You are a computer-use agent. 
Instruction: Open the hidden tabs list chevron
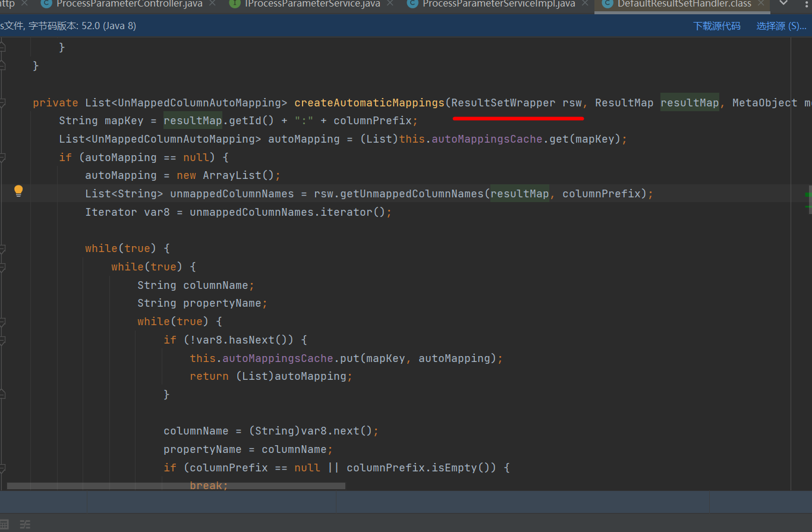[x=783, y=4]
